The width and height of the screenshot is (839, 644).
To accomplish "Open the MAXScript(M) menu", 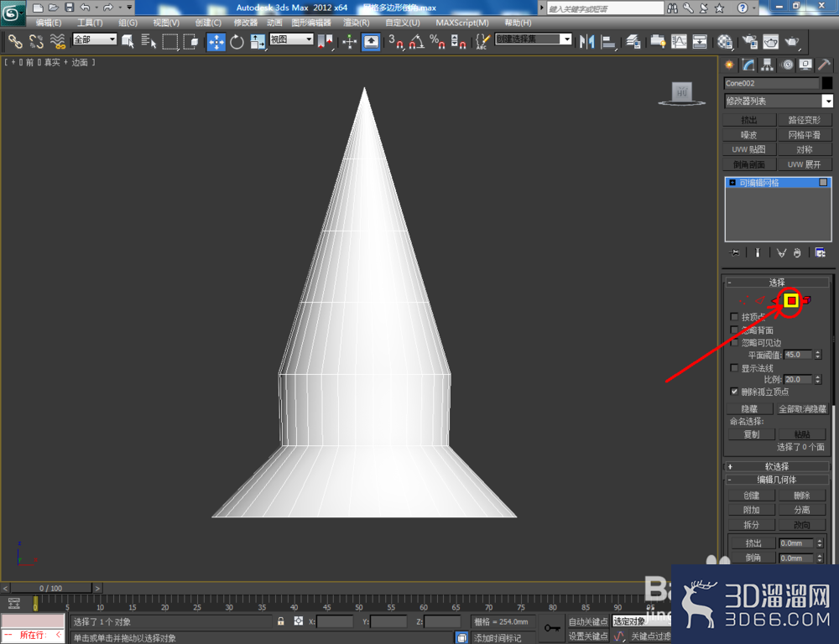I will 462,23.
